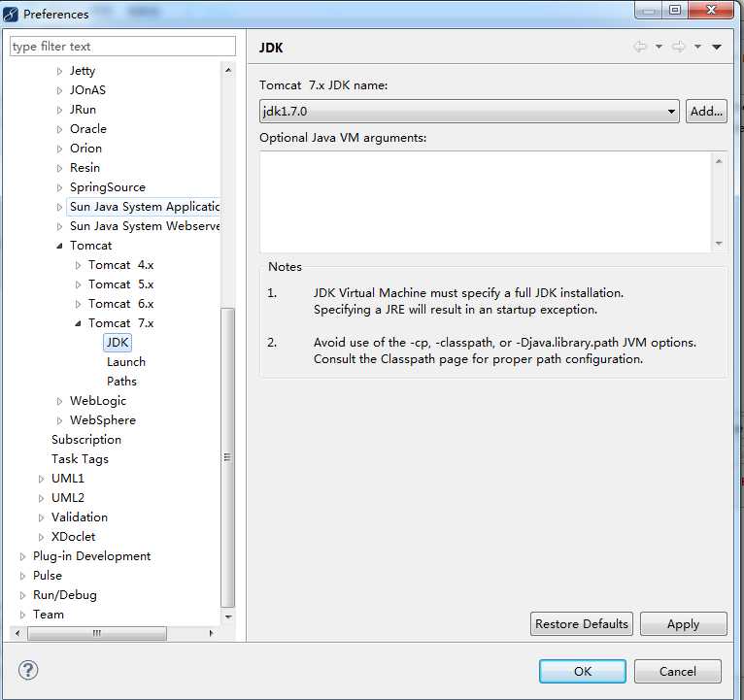This screenshot has width=744, height=700.
Task: Click VM arguments scroll down arrow
Action: click(x=719, y=244)
